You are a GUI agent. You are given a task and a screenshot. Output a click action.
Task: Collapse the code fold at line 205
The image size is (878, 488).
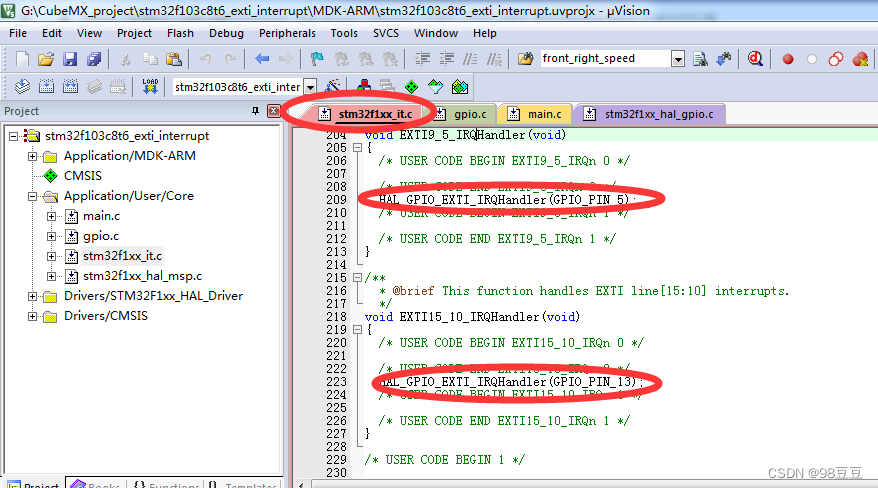[x=357, y=148]
